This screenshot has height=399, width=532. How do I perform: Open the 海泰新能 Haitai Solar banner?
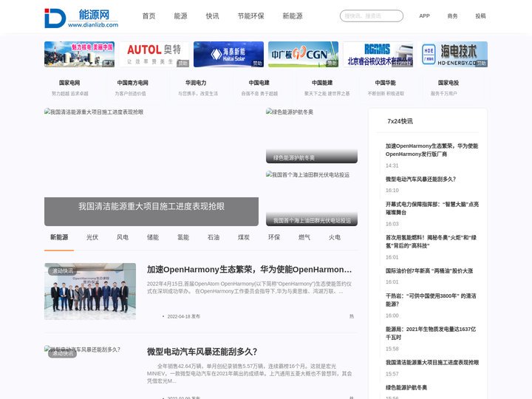(228, 54)
